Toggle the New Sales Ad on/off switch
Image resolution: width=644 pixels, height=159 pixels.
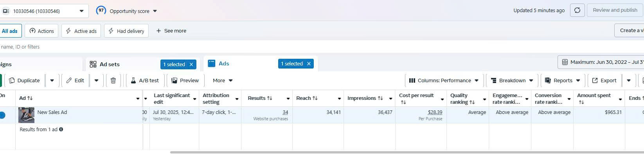tap(2, 115)
